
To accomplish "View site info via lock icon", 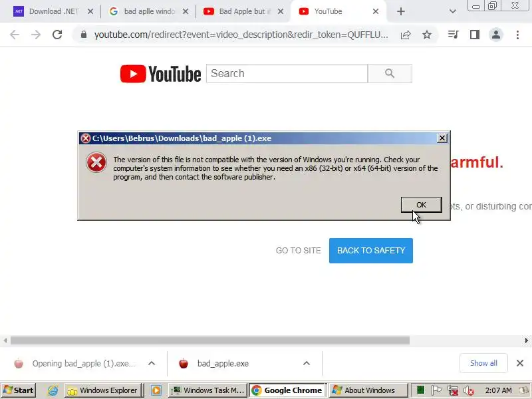I will click(84, 35).
